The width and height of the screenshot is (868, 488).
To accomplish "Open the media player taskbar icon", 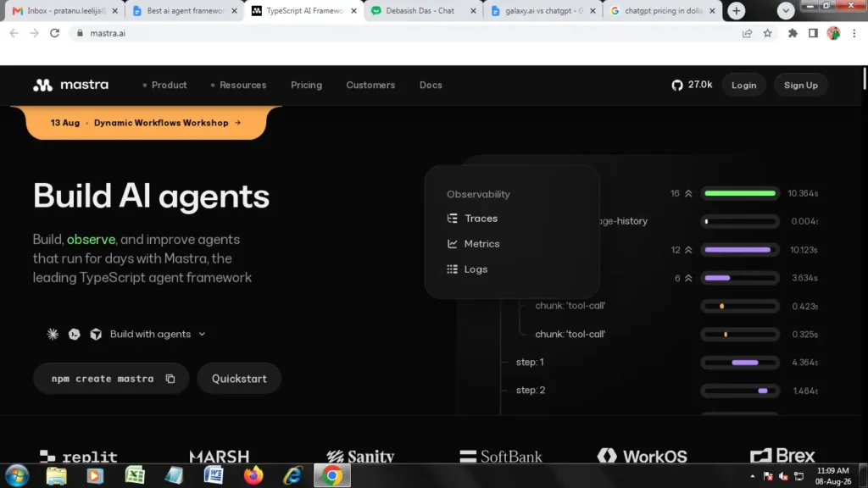I will [95, 476].
